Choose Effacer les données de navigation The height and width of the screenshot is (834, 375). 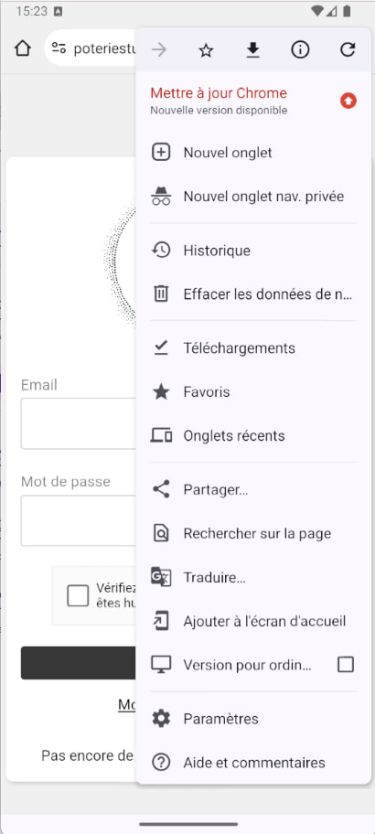click(x=253, y=294)
